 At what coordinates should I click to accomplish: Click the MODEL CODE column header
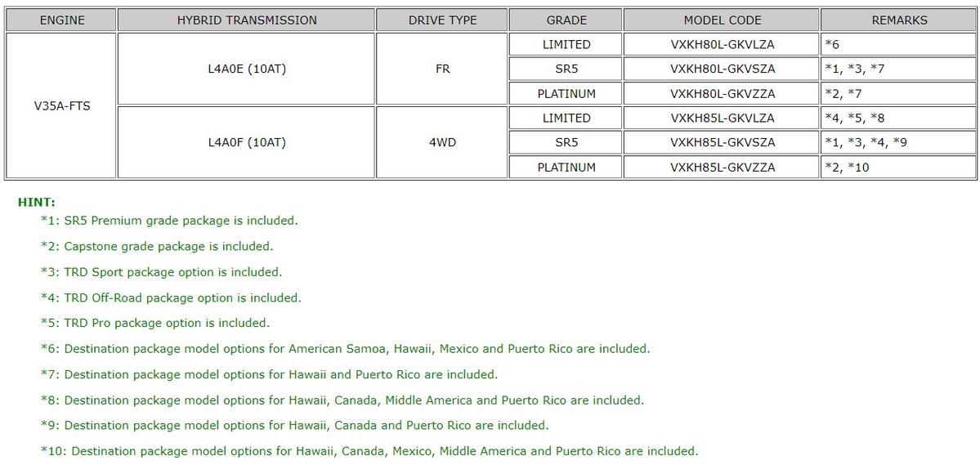[x=722, y=20]
